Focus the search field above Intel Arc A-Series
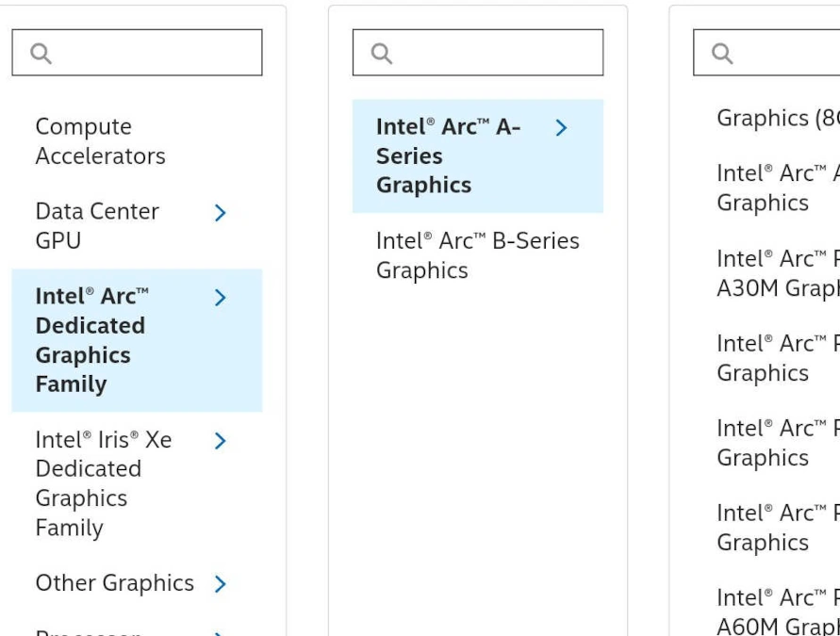This screenshot has height=636, width=840. [x=490, y=54]
